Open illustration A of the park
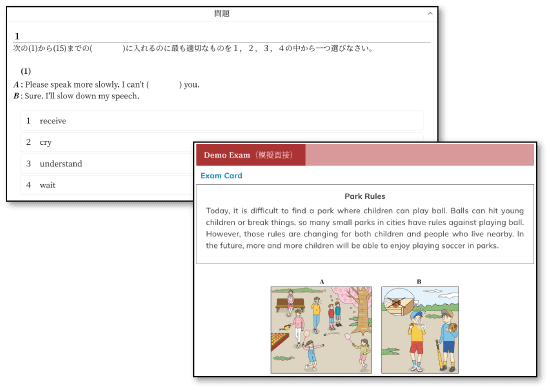 click(x=321, y=330)
